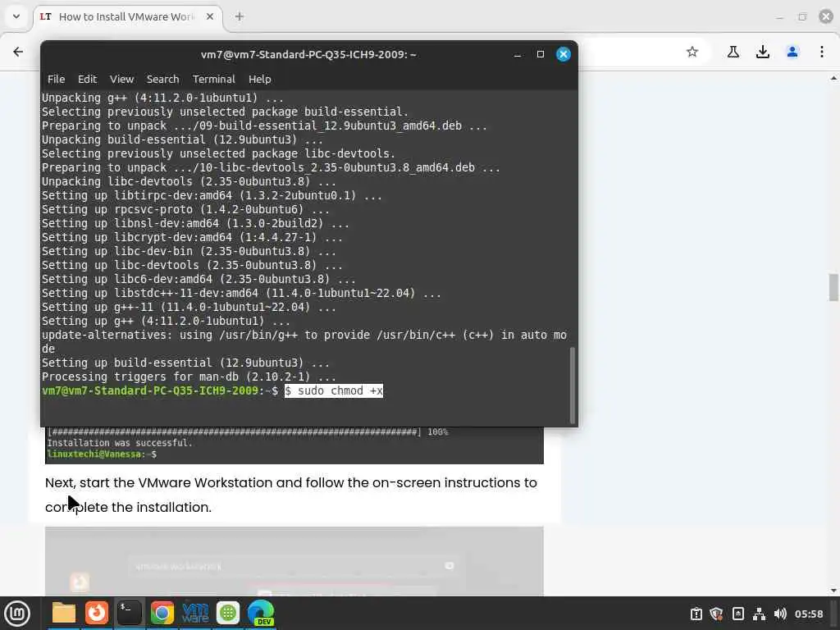Image resolution: width=840 pixels, height=630 pixels.
Task: Close the Chrome browser window
Action: tap(826, 16)
